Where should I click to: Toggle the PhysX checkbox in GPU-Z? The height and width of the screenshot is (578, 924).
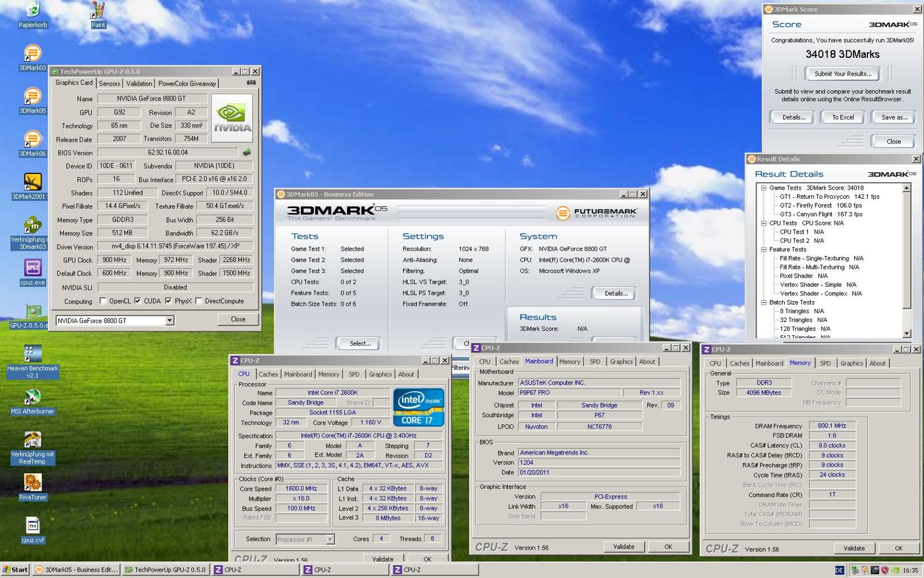168,301
